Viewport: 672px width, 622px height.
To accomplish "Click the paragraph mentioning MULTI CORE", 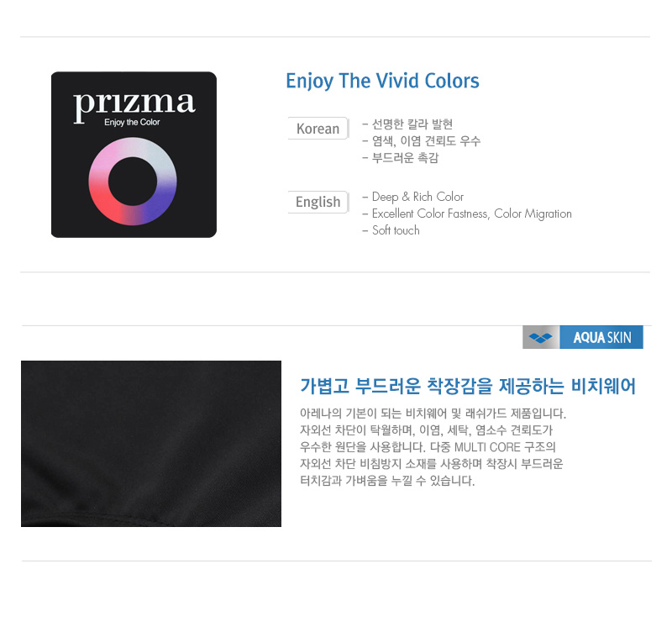I will [x=433, y=447].
